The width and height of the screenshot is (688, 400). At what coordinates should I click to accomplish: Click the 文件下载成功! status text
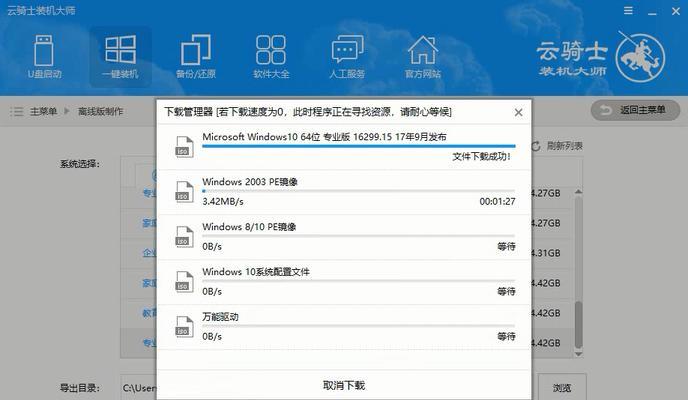[481, 157]
